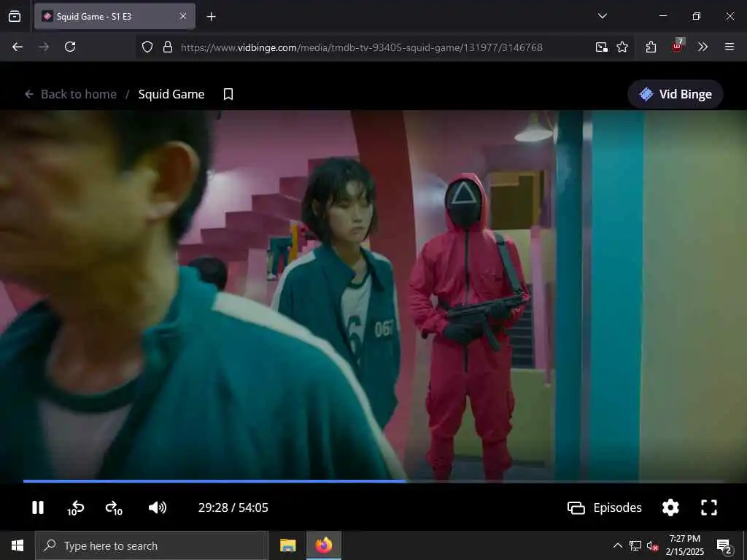Open system volume tray icon

(x=653, y=545)
